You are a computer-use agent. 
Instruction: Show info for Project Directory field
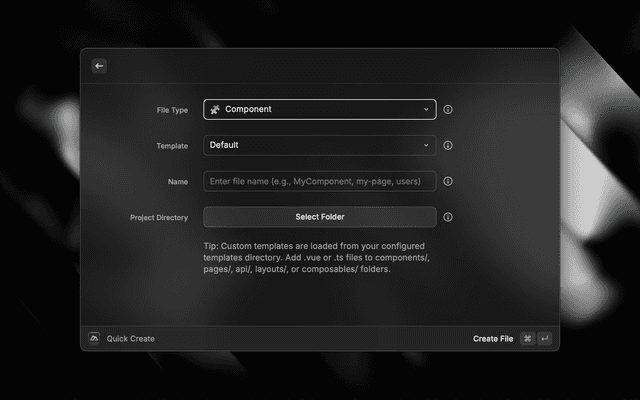pyautogui.click(x=448, y=217)
